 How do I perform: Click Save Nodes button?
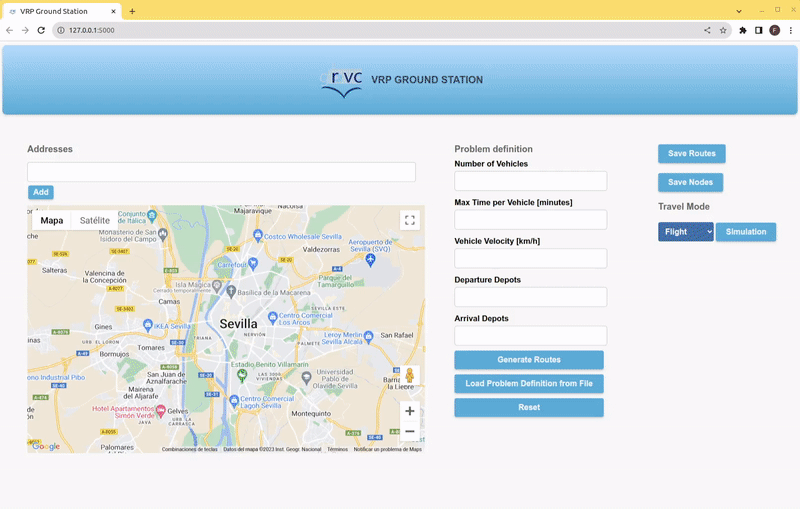tap(690, 182)
